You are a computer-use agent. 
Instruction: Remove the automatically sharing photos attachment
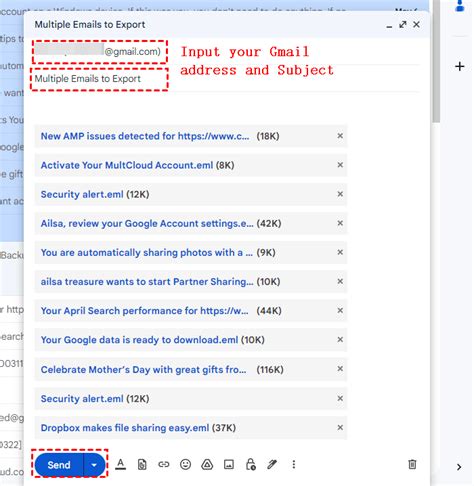[340, 252]
